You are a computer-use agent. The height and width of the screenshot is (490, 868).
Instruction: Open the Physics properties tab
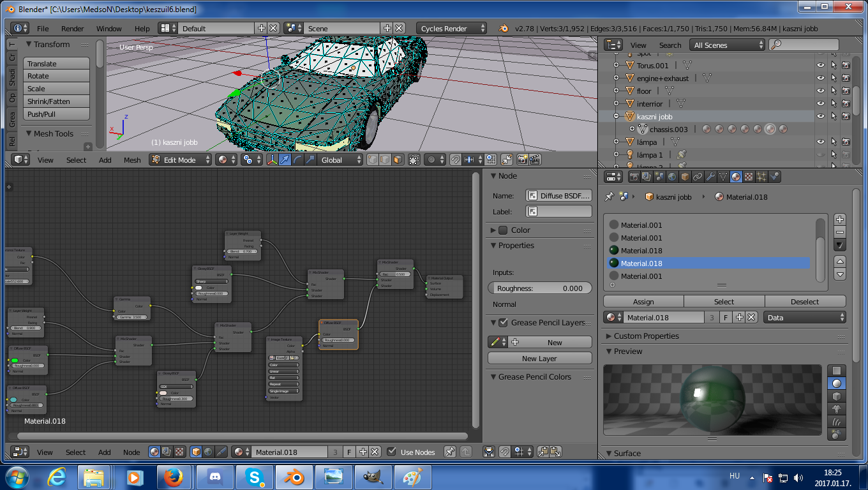tap(774, 177)
